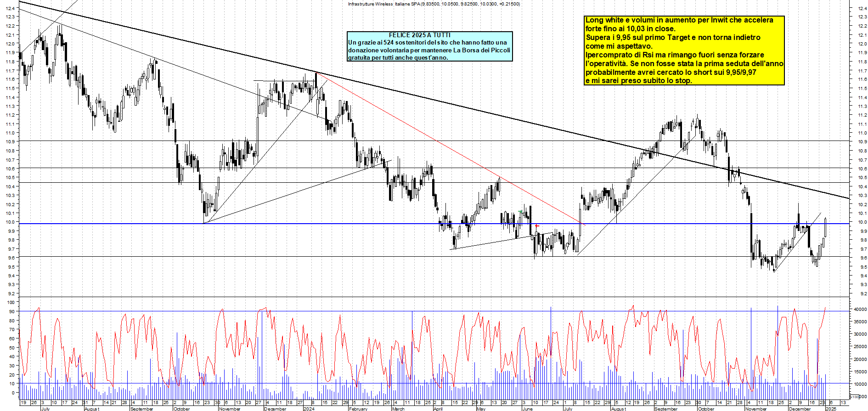Select the line 'forte fino ai 10,03 in close.'
This screenshot has height=411, width=868.
(x=631, y=28)
